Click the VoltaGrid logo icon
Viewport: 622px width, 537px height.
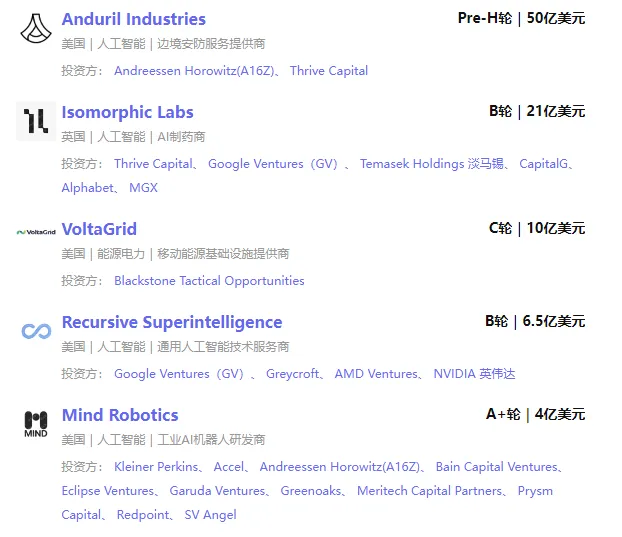pyautogui.click(x=36, y=232)
